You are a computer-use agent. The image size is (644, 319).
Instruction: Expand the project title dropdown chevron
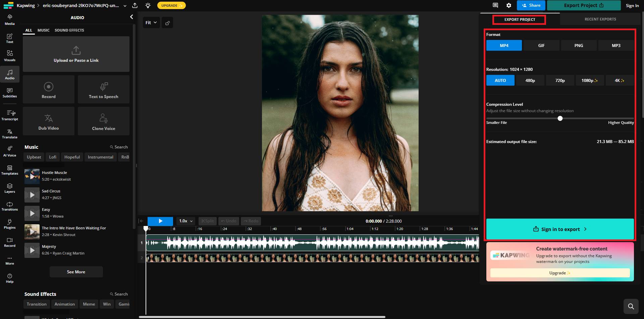click(125, 5)
